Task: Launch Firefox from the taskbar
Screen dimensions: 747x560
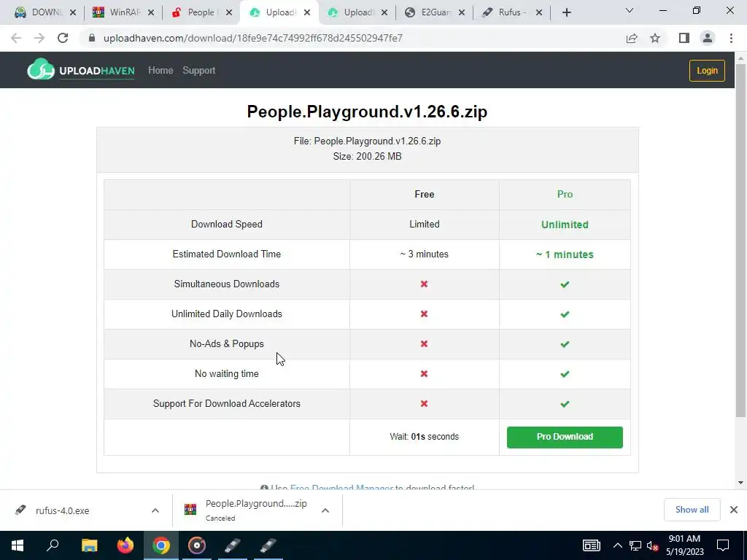Action: point(125,545)
